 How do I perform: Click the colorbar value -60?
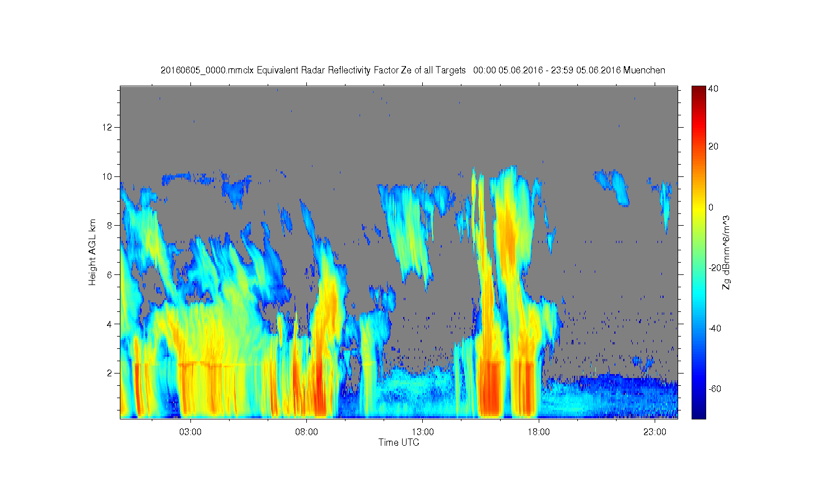pos(715,389)
